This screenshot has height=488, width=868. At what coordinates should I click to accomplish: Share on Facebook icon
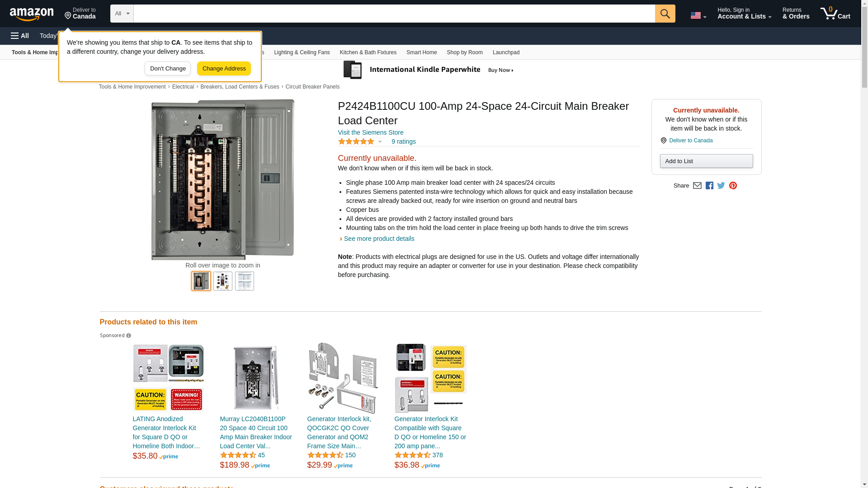[x=709, y=186]
